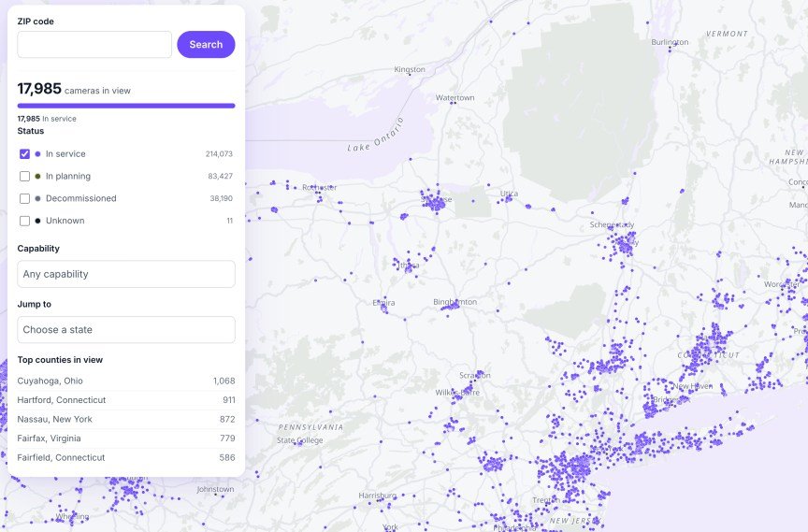The height and width of the screenshot is (532, 808).
Task: Click the 214,073 In service count
Action: click(x=219, y=153)
